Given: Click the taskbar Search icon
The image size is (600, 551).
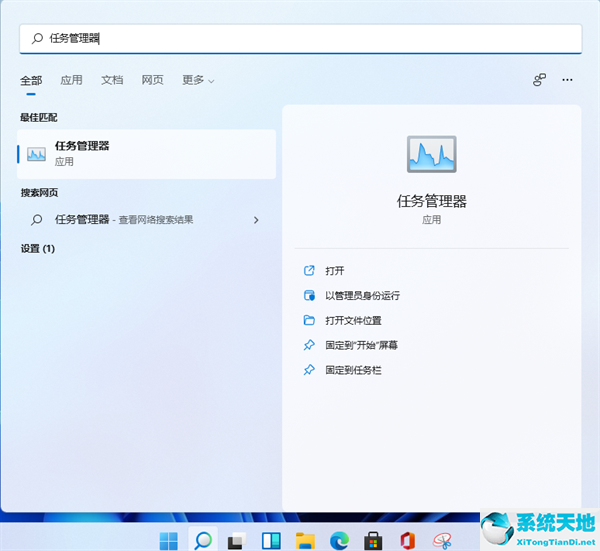Looking at the screenshot, I should [x=203, y=540].
